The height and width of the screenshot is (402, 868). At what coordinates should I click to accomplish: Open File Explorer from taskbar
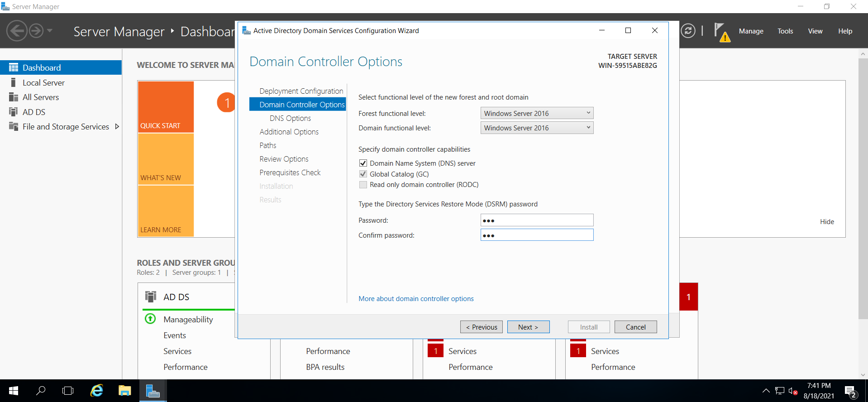click(x=124, y=391)
